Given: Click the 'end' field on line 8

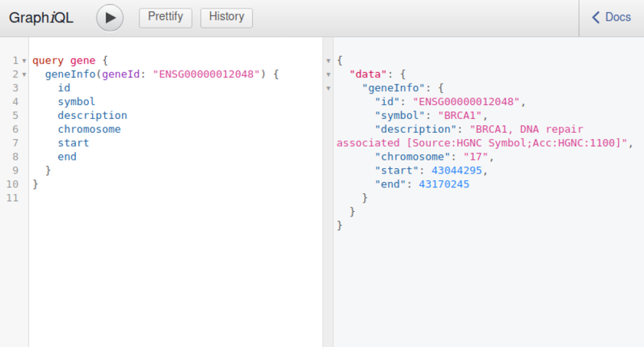Looking at the screenshot, I should click(x=67, y=157).
